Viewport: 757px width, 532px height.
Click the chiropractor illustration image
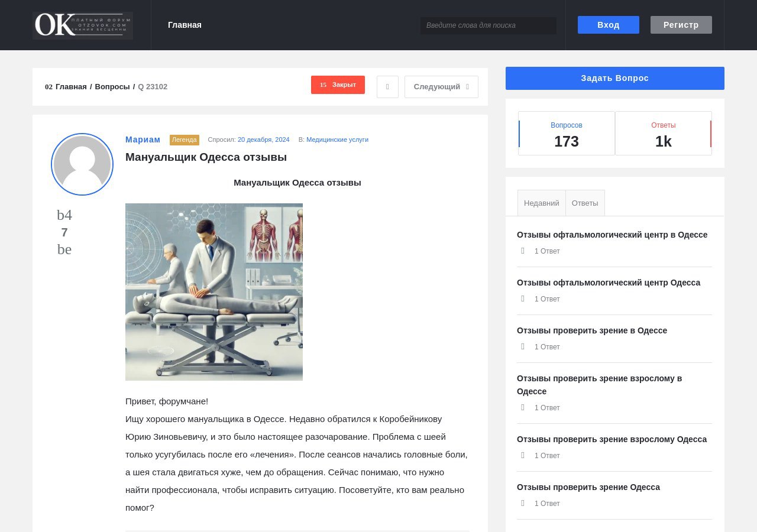[x=214, y=292]
